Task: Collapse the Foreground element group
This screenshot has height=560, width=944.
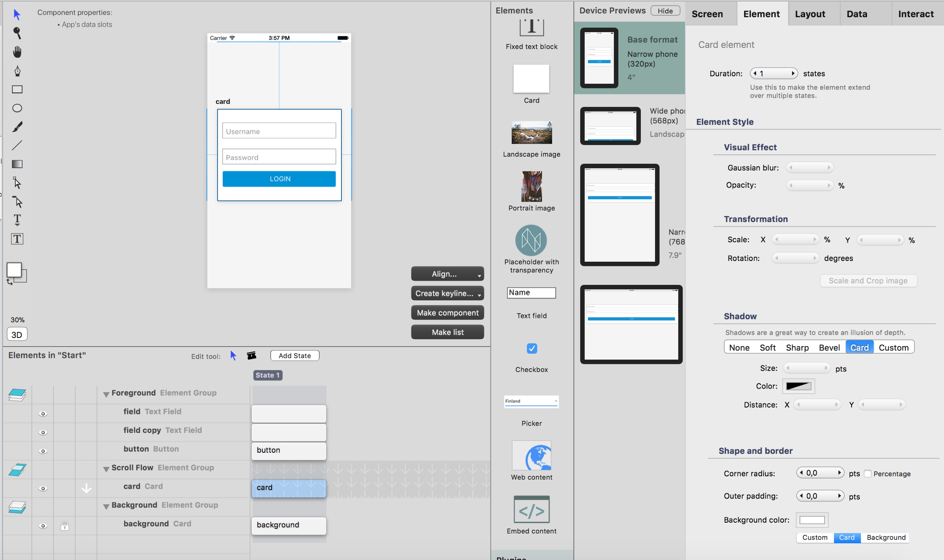Action: tap(106, 394)
